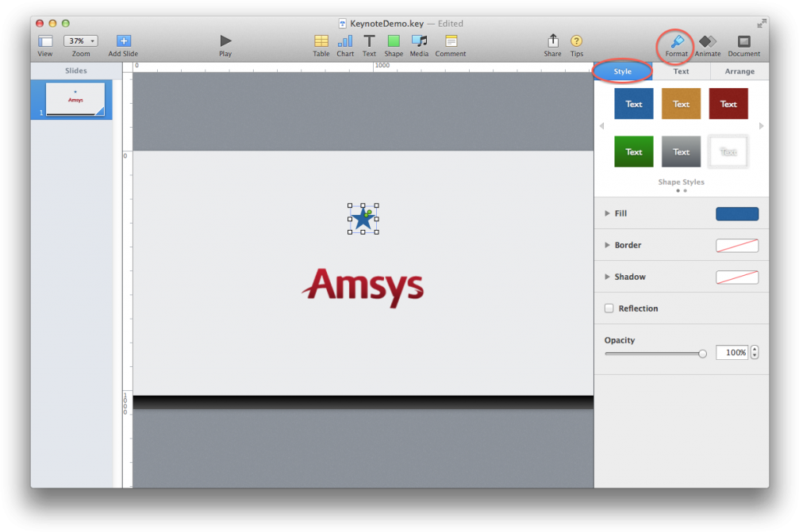The image size is (799, 532).
Task: Switch to the Arrange tab
Action: click(x=739, y=71)
